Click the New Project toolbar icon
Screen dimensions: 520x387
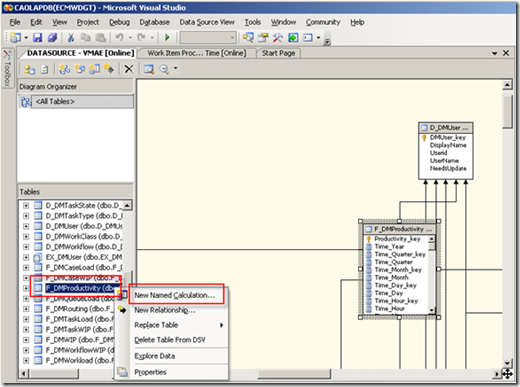click(15, 37)
